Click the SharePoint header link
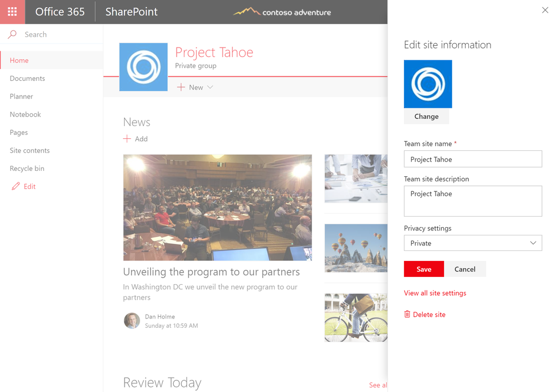This screenshot has height=392, width=553. [x=132, y=12]
